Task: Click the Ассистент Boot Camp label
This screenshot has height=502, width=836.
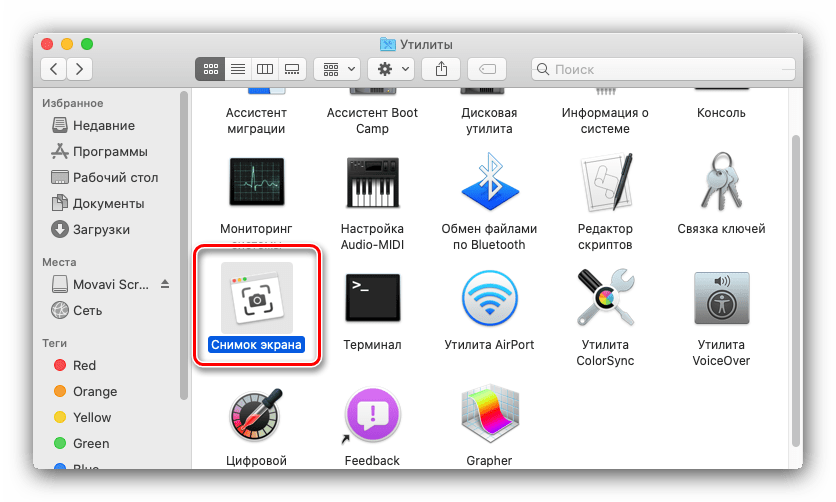Action: pyautogui.click(x=372, y=120)
